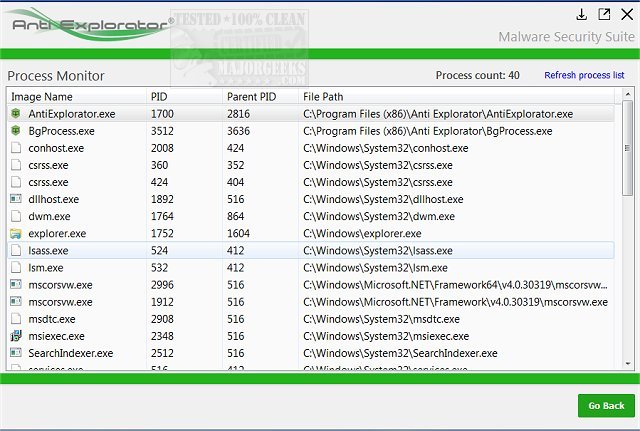
Task: Select the SearchIndexer.exe process name
Action: [71, 353]
